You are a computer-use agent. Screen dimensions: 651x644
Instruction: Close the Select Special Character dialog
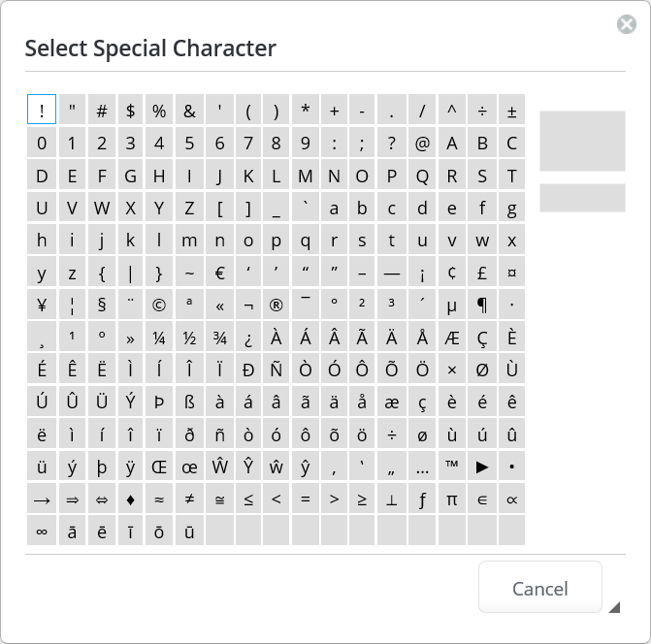[627, 25]
